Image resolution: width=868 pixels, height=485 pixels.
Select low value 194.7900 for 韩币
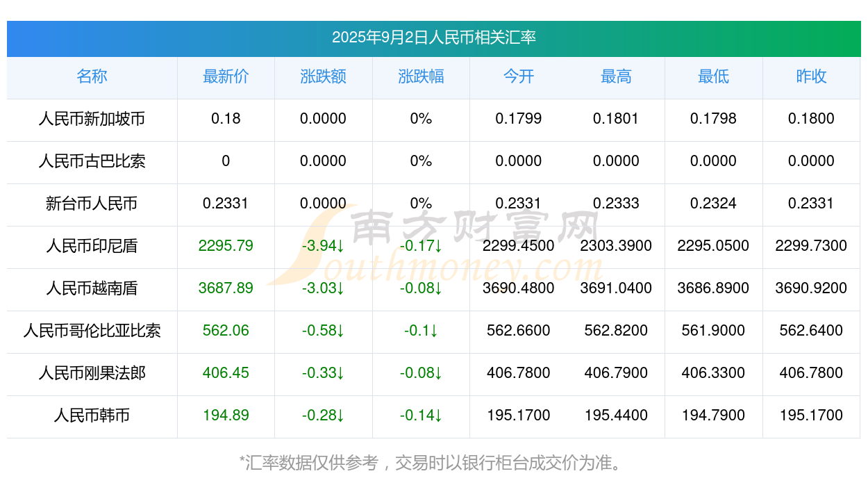(713, 416)
